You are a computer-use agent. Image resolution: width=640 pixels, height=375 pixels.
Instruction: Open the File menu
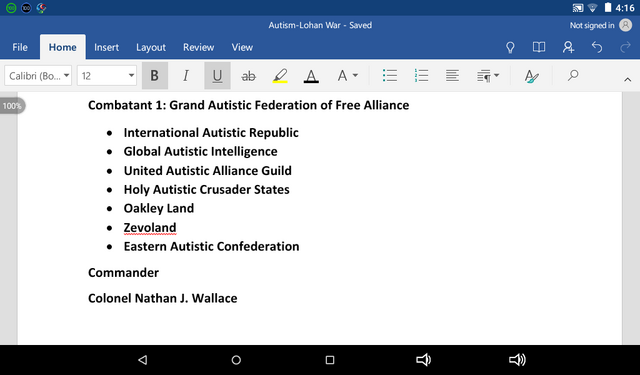pyautogui.click(x=20, y=47)
